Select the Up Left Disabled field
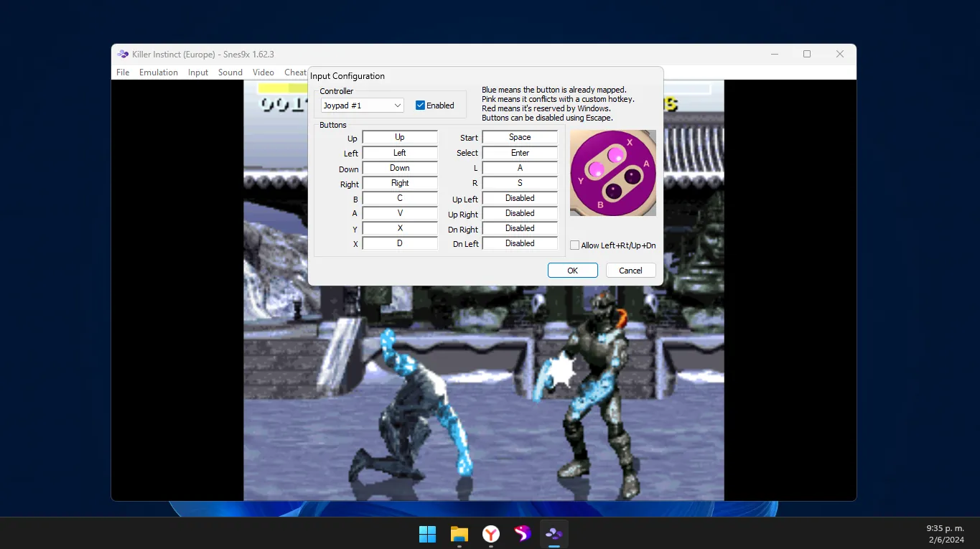Screen dimensions: 980x549 (x=520, y=198)
